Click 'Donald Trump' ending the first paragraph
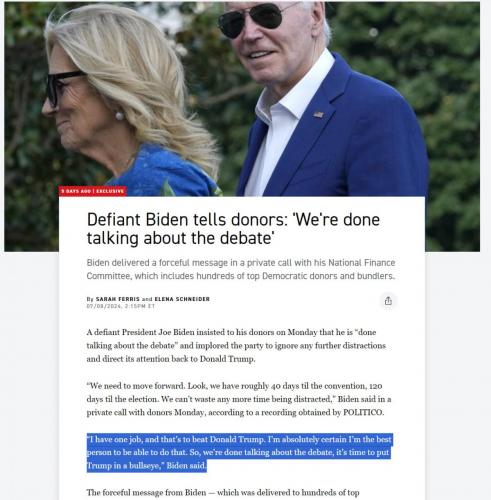Viewport: 491px width, 500px height. click(227, 359)
